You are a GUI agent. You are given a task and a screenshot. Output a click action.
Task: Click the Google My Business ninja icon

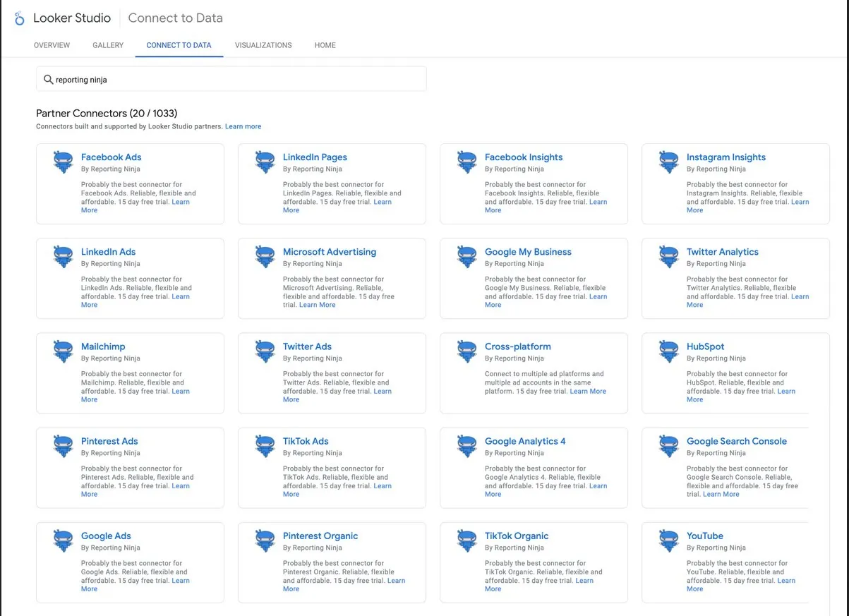click(467, 257)
